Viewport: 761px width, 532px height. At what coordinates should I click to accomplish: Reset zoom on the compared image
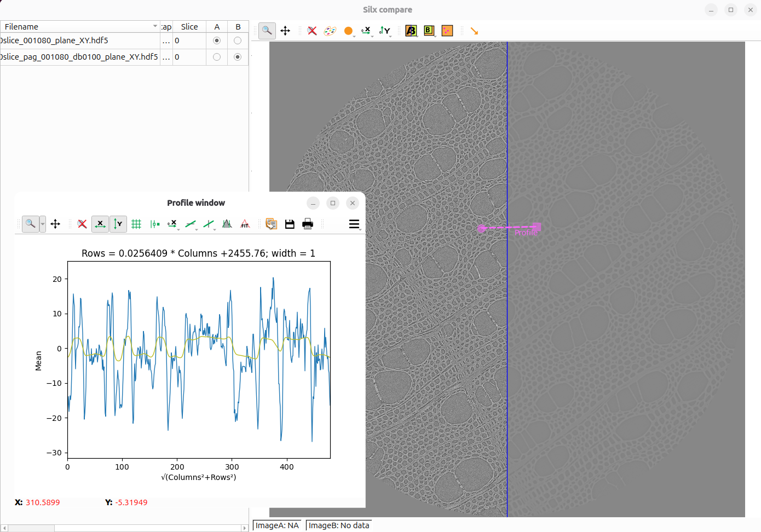(x=312, y=31)
